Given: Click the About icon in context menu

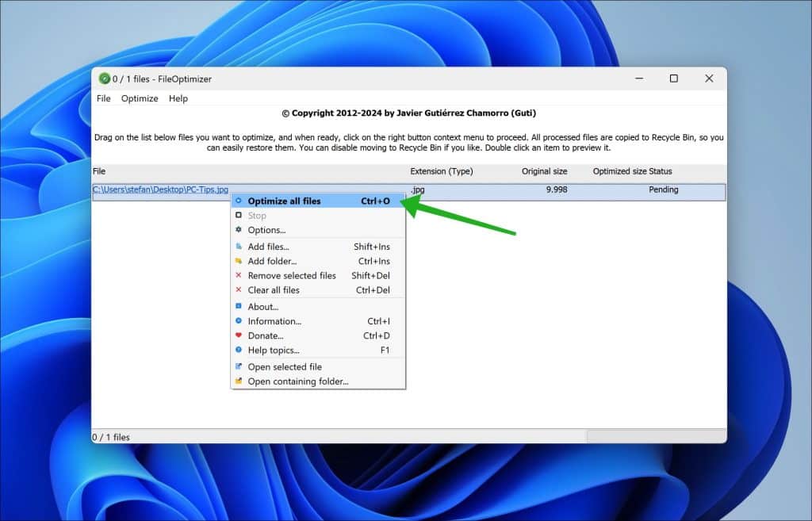Looking at the screenshot, I should (238, 306).
